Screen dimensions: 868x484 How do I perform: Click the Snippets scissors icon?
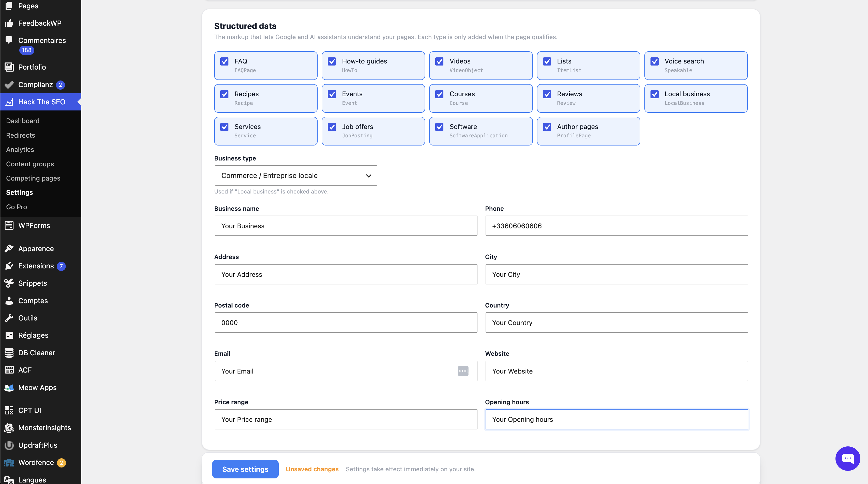(9, 283)
